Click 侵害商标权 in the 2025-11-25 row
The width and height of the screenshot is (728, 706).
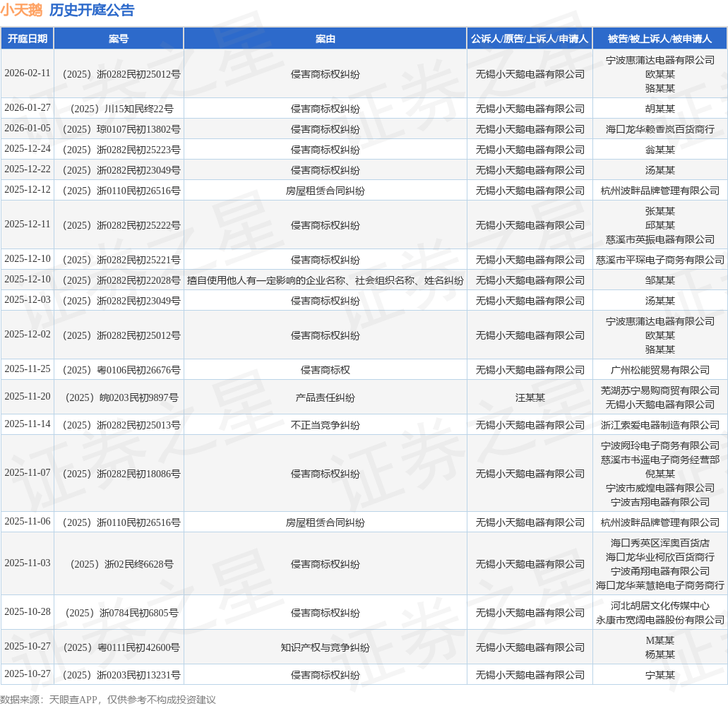(325, 369)
